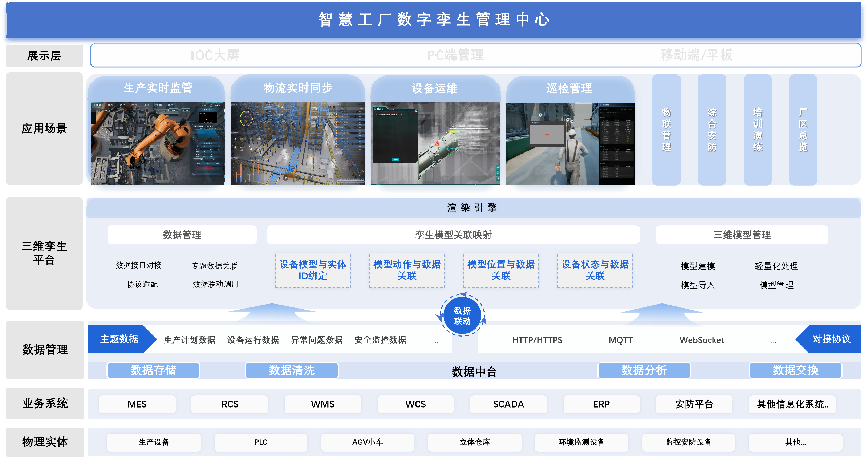Screen dimensions: 868x457
Task: Open the 生产实时监管 scene thumbnail
Action: (x=157, y=143)
